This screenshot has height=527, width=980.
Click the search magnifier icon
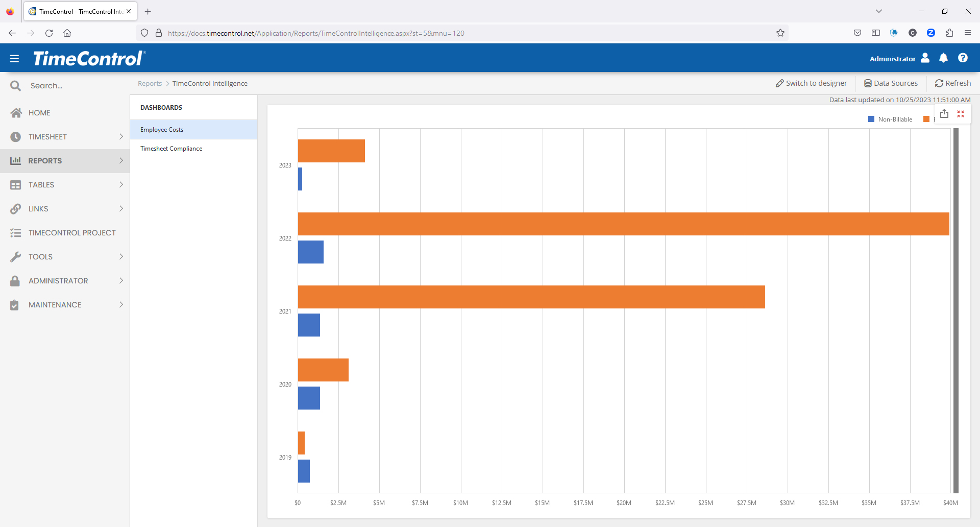tap(15, 86)
